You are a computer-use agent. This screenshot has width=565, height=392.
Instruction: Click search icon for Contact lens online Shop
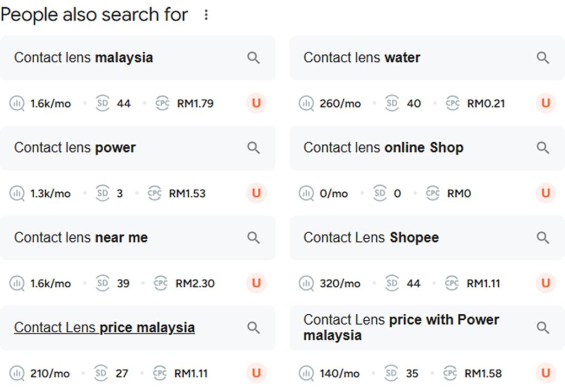click(543, 148)
